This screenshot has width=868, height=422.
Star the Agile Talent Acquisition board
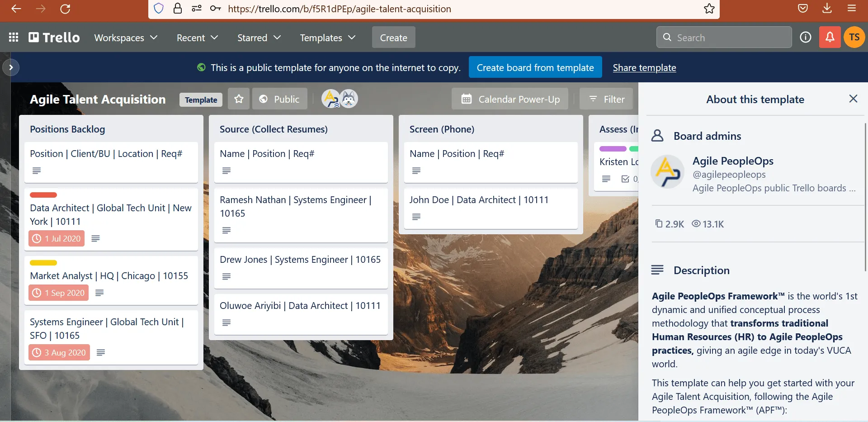[x=239, y=99]
